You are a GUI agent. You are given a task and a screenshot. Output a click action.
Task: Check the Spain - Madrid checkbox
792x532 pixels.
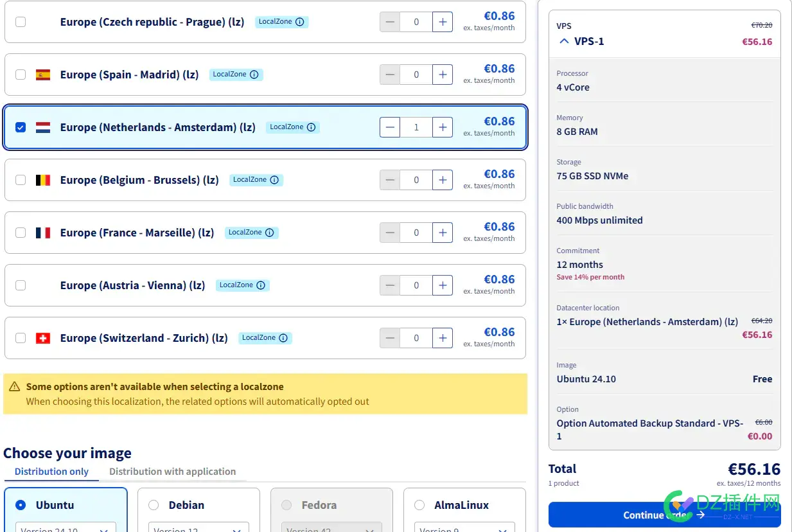[21, 75]
